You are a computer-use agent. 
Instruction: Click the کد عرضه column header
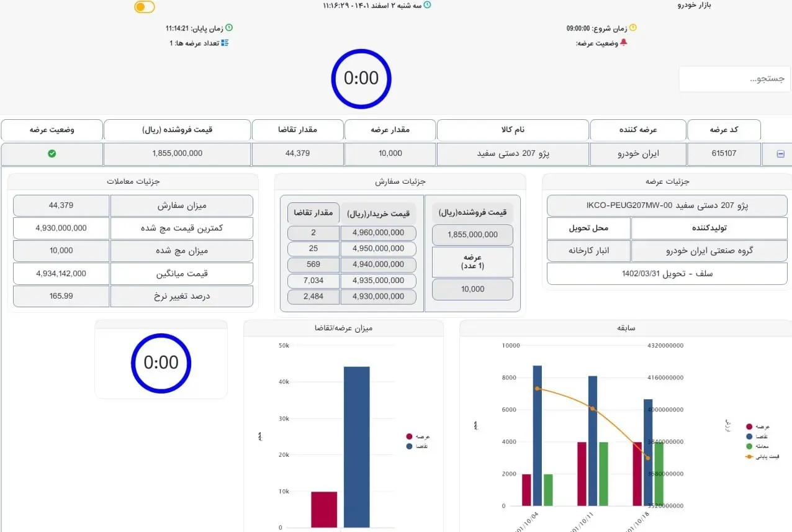[x=724, y=130]
